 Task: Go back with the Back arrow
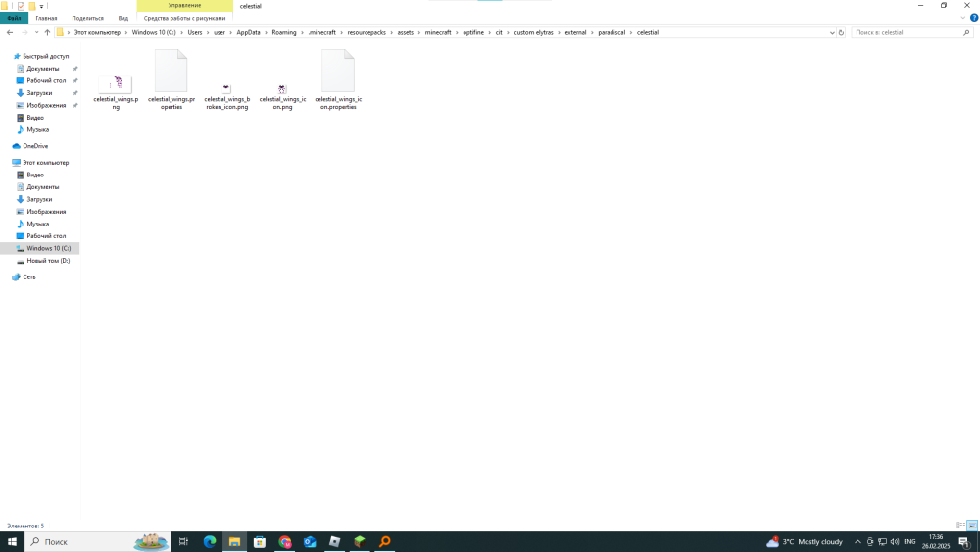[10, 32]
